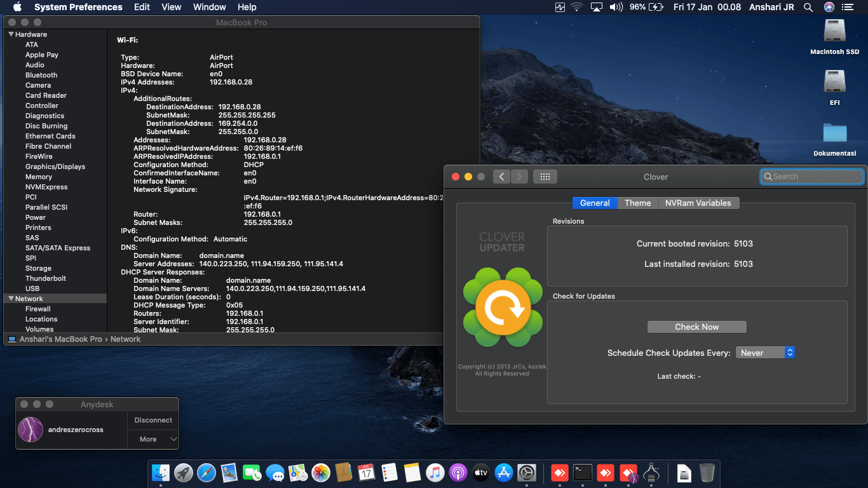Open Spotlight search in menu bar

(x=808, y=7)
